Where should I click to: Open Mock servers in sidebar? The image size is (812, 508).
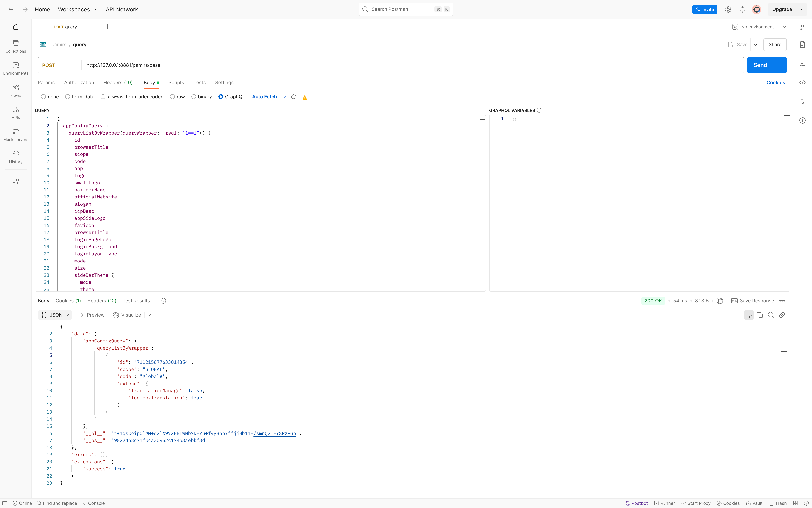point(15,135)
